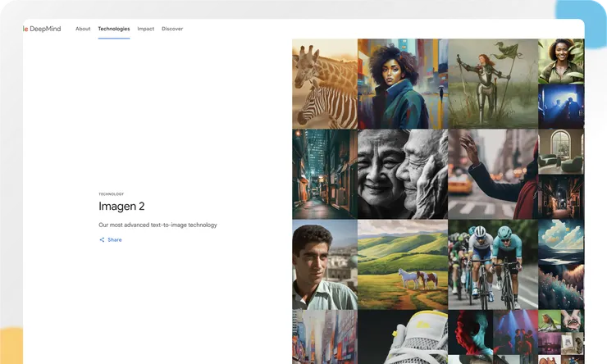Viewport: 607px width, 364px height.
Task: Click the Share link text
Action: coord(115,240)
